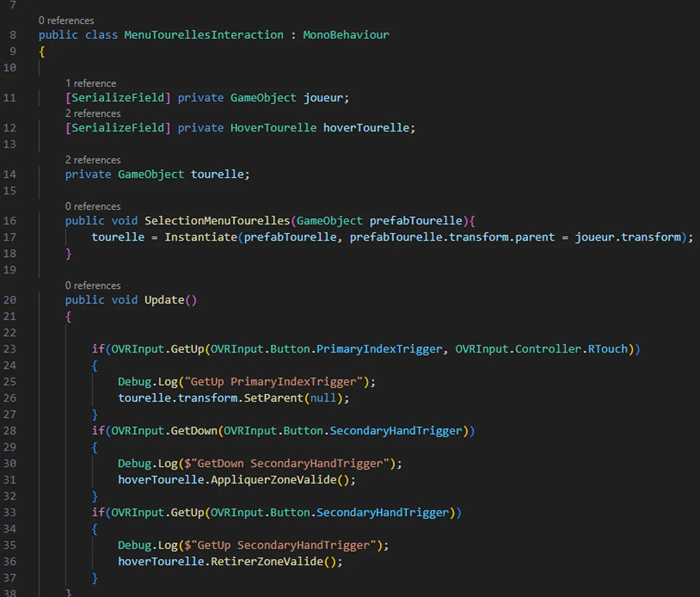Click gutter beside line 23 to add breakpoint
The width and height of the screenshot is (700, 597).
point(25,349)
